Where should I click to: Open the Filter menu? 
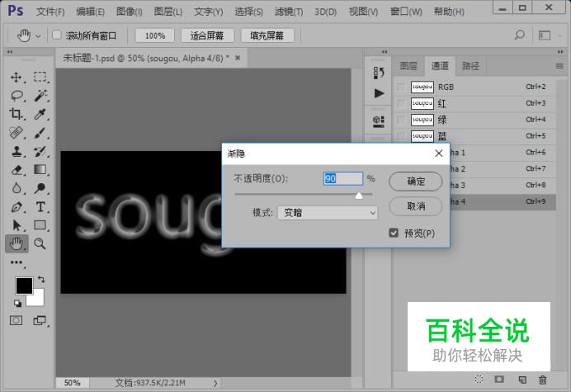coord(289,12)
